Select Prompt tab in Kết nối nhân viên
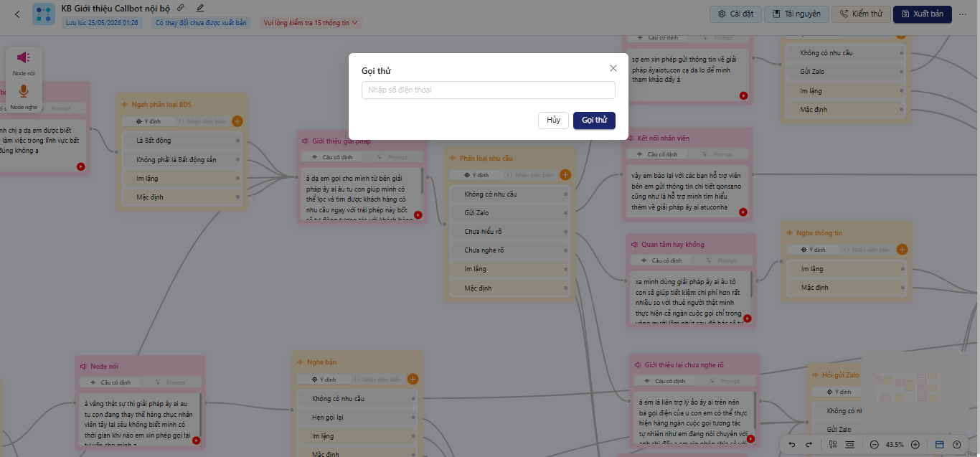The height and width of the screenshot is (457, 980). 720,154
